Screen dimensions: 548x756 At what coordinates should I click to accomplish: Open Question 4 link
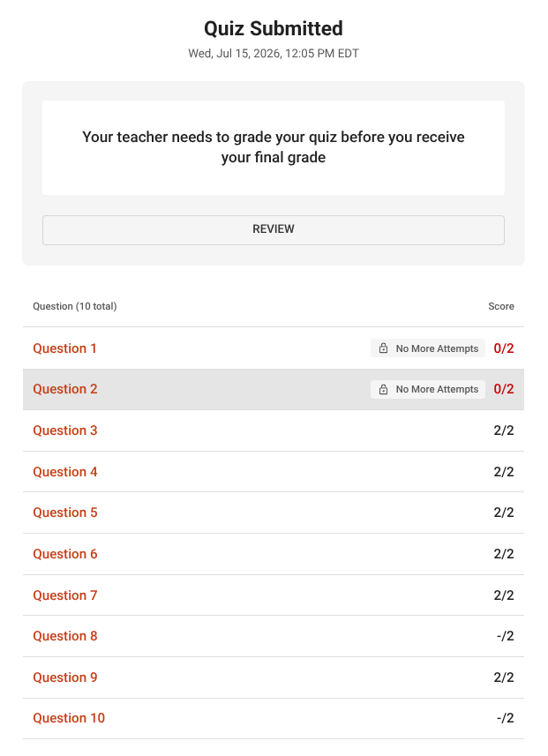(65, 472)
